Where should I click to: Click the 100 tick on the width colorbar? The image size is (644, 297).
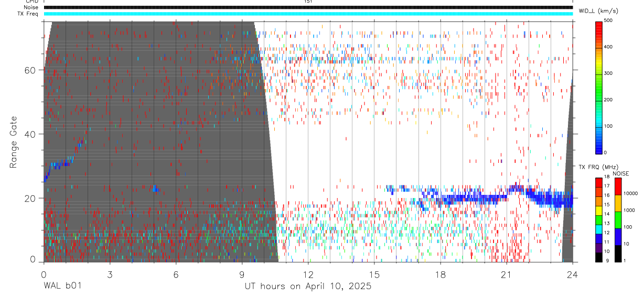[608, 126]
